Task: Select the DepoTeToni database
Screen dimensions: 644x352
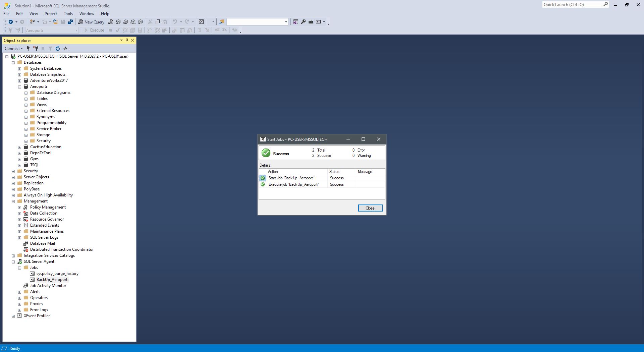Action: click(x=41, y=153)
